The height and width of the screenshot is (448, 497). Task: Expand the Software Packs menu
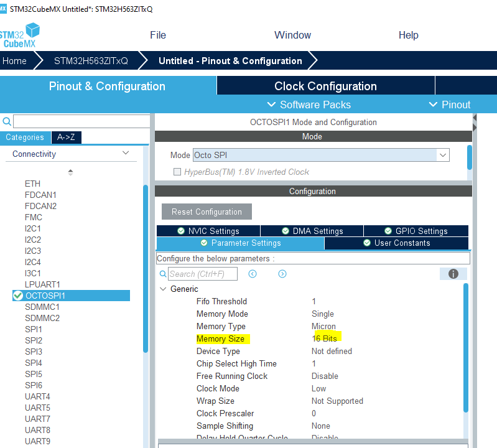309,105
